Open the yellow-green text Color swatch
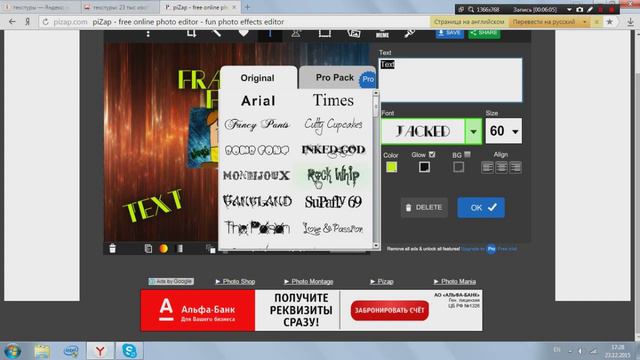 (391, 167)
